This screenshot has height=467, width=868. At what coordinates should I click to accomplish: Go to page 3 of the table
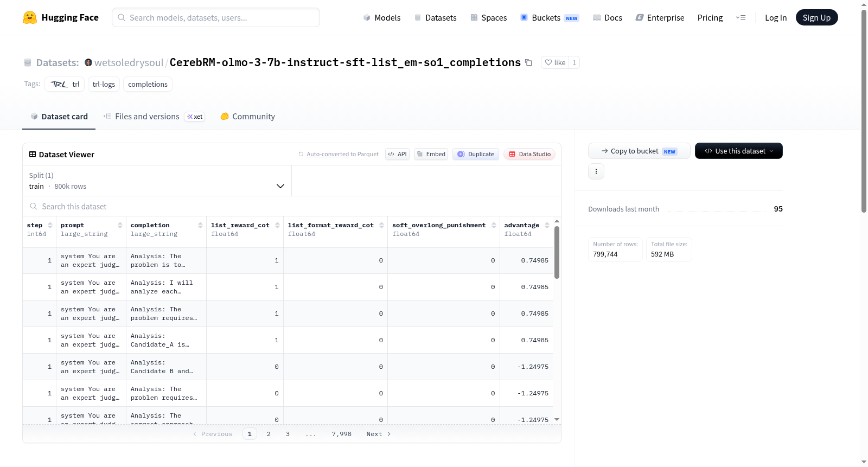[288, 434]
